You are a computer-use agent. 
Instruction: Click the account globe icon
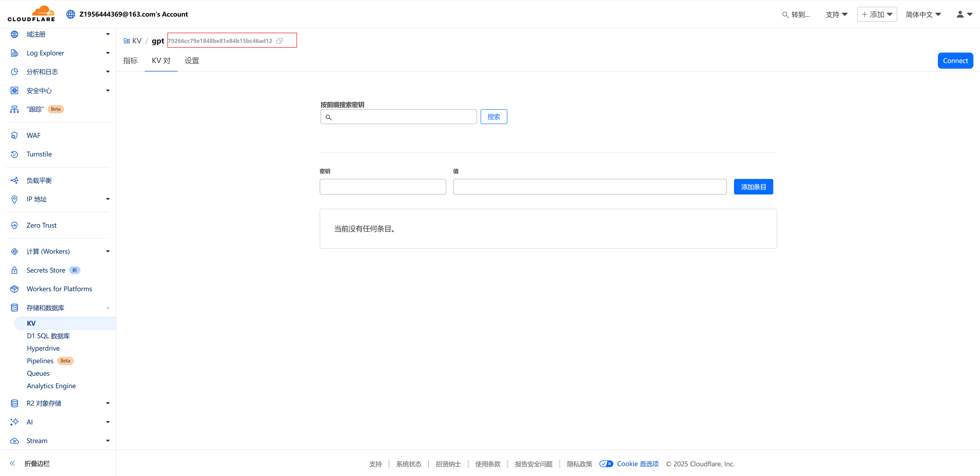71,14
